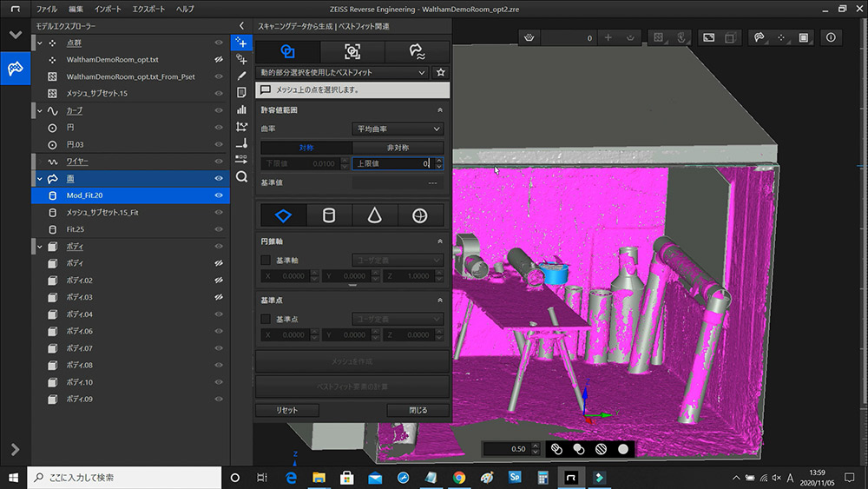Enable the 基準軸 checkbox
Viewport: 868px width, 489px height.
tap(266, 260)
